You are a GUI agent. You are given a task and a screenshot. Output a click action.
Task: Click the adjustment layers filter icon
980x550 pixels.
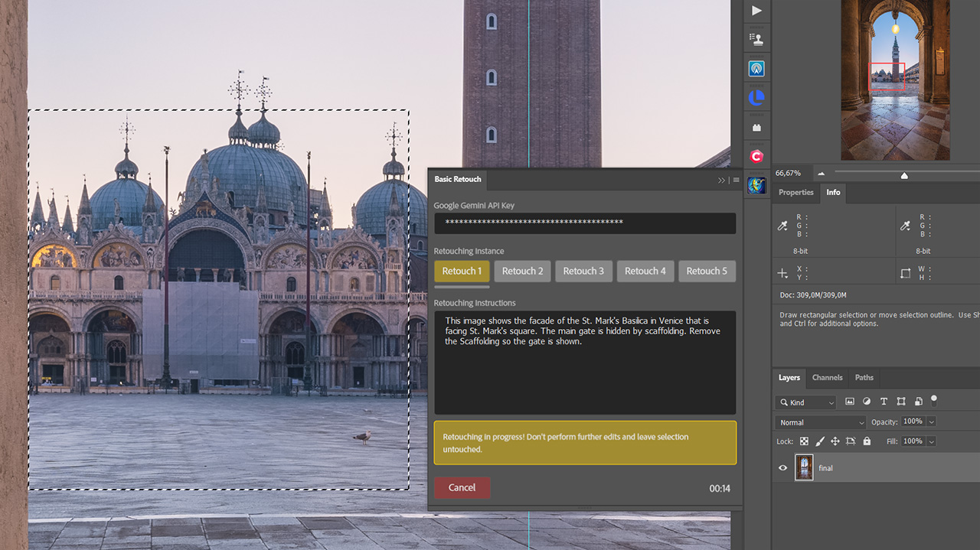[866, 401]
